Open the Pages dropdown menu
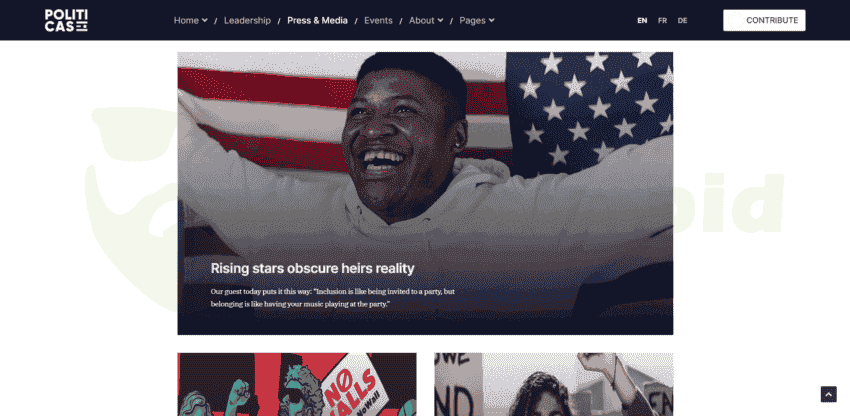This screenshot has width=850, height=416. tap(477, 21)
